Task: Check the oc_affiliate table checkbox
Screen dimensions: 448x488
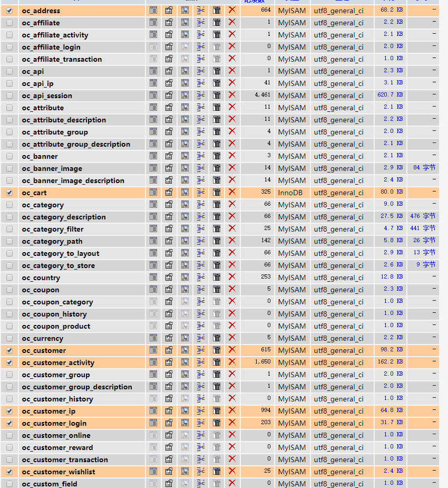Action: pos(9,23)
